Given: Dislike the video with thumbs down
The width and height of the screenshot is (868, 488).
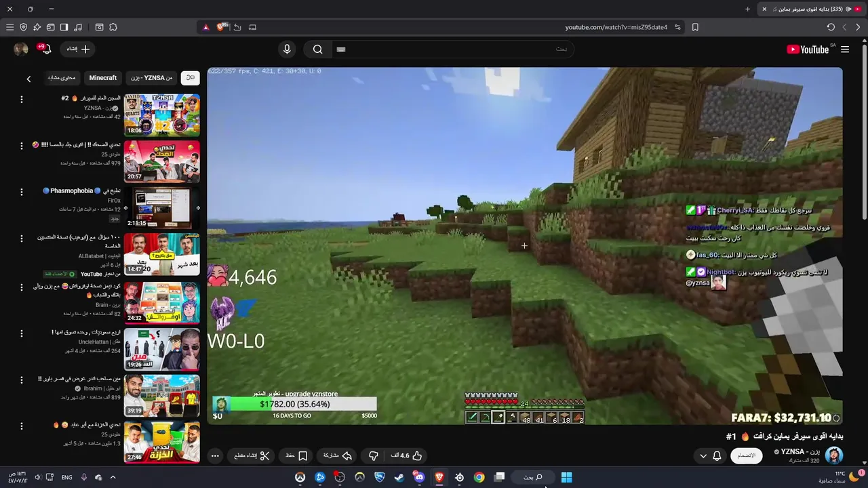Looking at the screenshot, I should point(373,456).
